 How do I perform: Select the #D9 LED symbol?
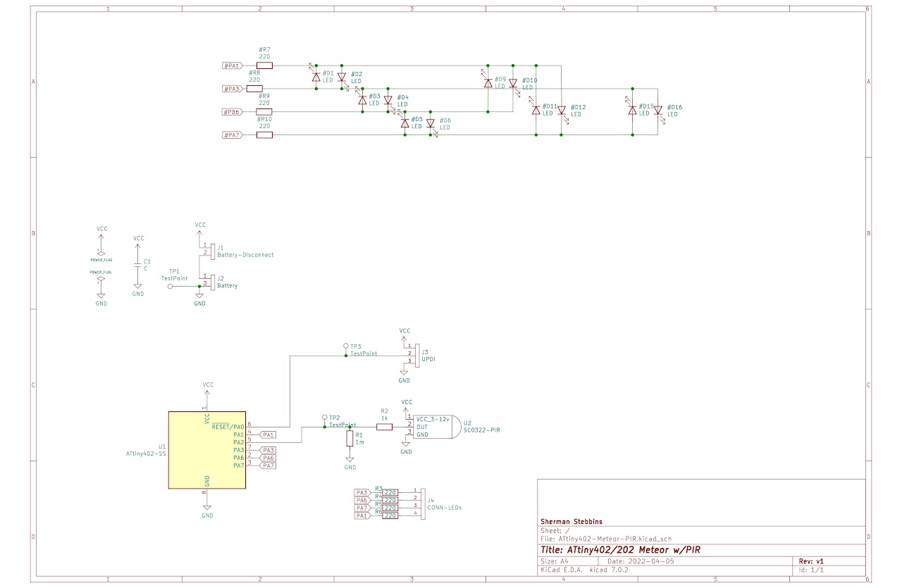[488, 82]
